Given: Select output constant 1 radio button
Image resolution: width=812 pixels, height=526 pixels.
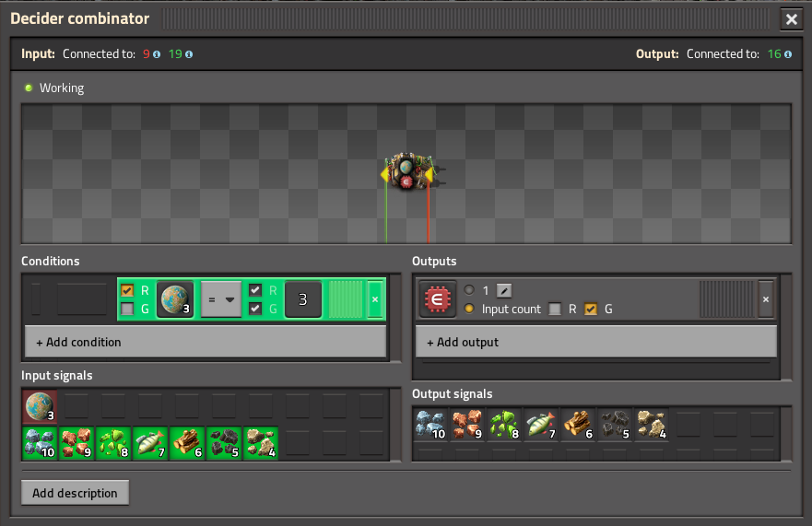Looking at the screenshot, I should [x=469, y=290].
